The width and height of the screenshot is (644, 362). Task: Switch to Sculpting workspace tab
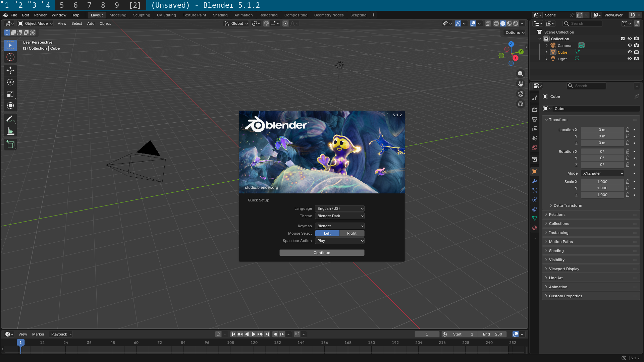coord(142,15)
